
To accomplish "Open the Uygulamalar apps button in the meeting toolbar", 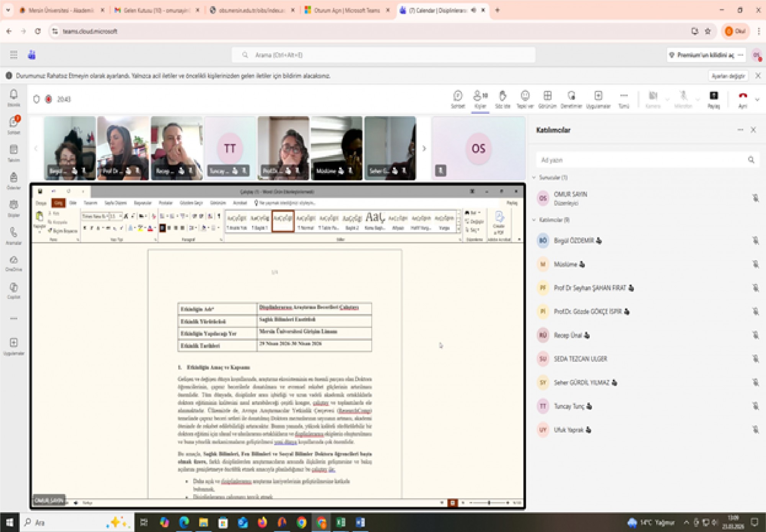I will click(x=598, y=99).
